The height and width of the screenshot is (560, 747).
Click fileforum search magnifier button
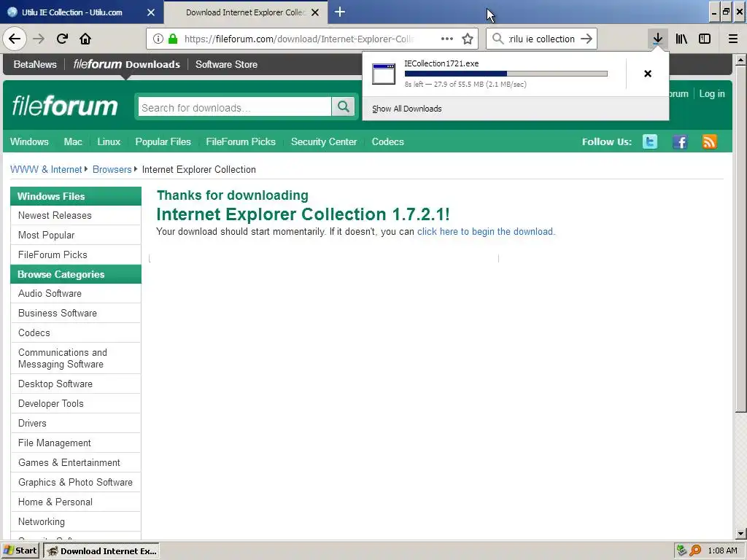click(343, 106)
